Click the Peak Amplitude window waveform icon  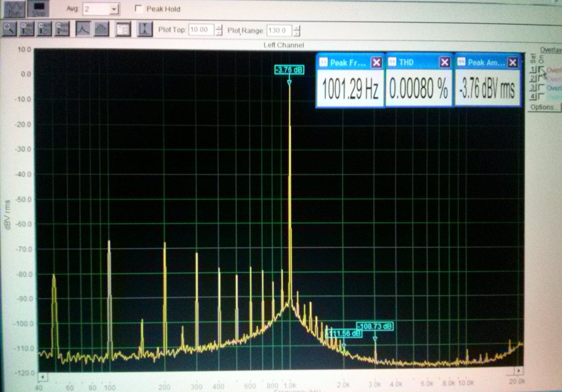461,62
